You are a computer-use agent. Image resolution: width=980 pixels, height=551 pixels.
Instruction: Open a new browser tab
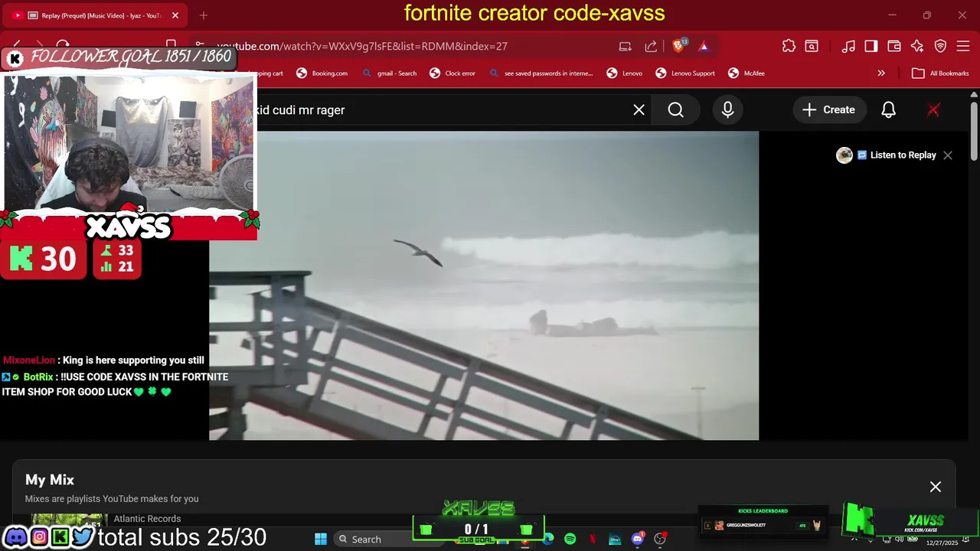click(x=203, y=15)
